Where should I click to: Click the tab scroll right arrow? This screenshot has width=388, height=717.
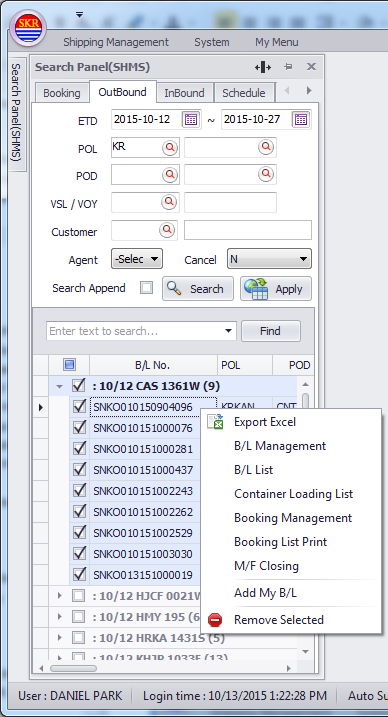(x=309, y=91)
